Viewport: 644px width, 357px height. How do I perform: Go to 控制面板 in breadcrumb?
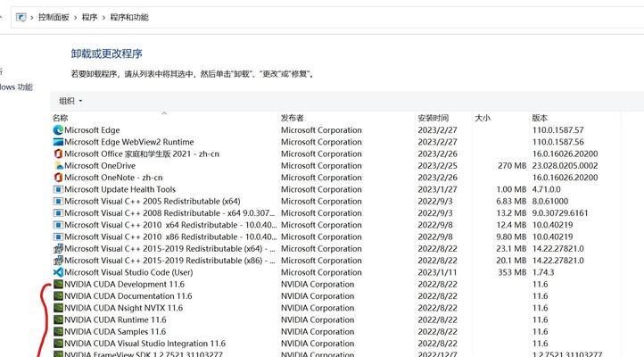point(54,17)
